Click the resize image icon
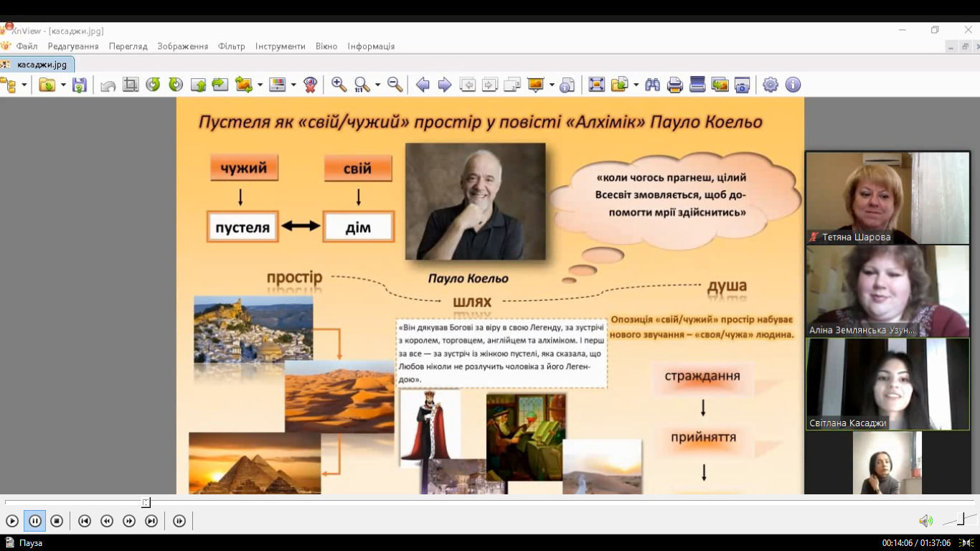Image resolution: width=980 pixels, height=551 pixels. (x=244, y=85)
